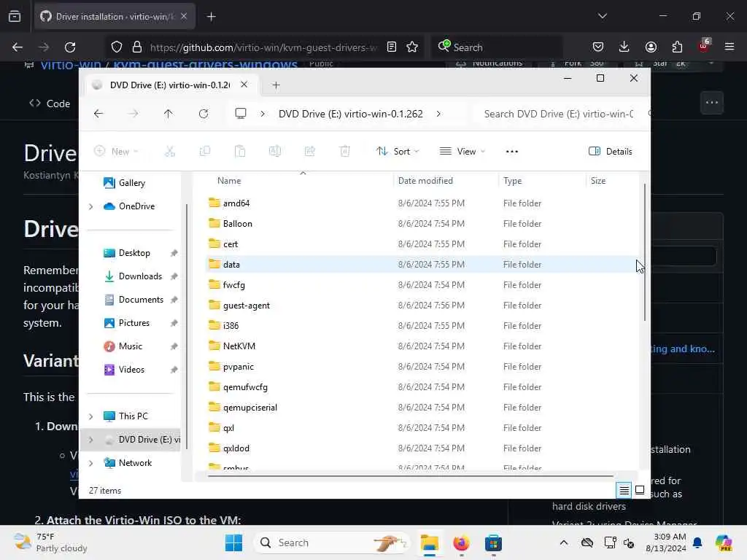
Task: Select the qemupciserial folder
Action: click(422, 408)
